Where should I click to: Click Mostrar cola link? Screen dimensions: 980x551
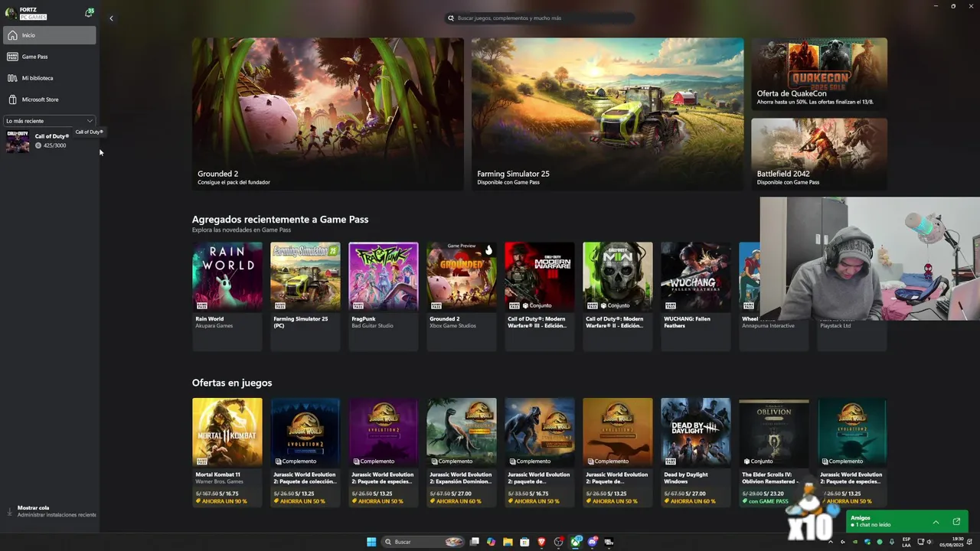pyautogui.click(x=33, y=508)
